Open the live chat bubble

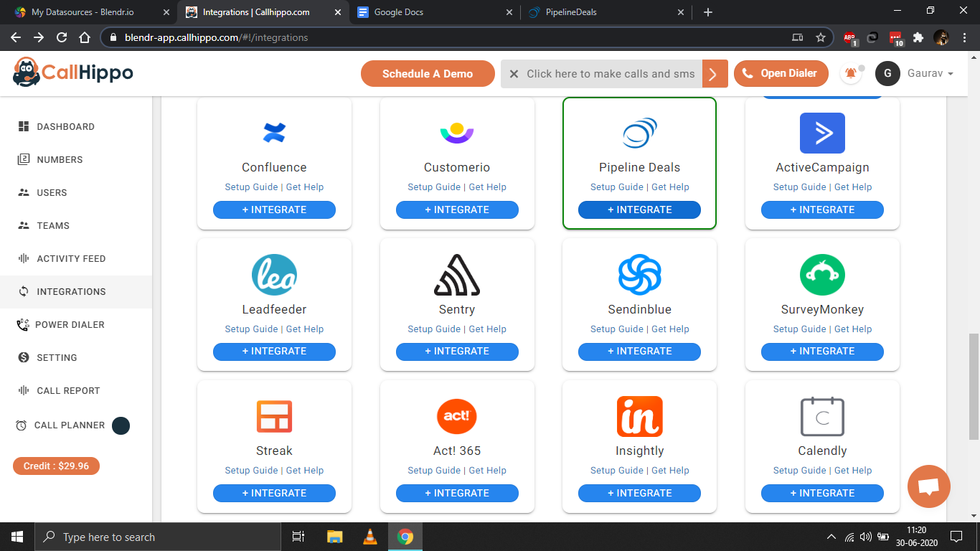pyautogui.click(x=928, y=486)
